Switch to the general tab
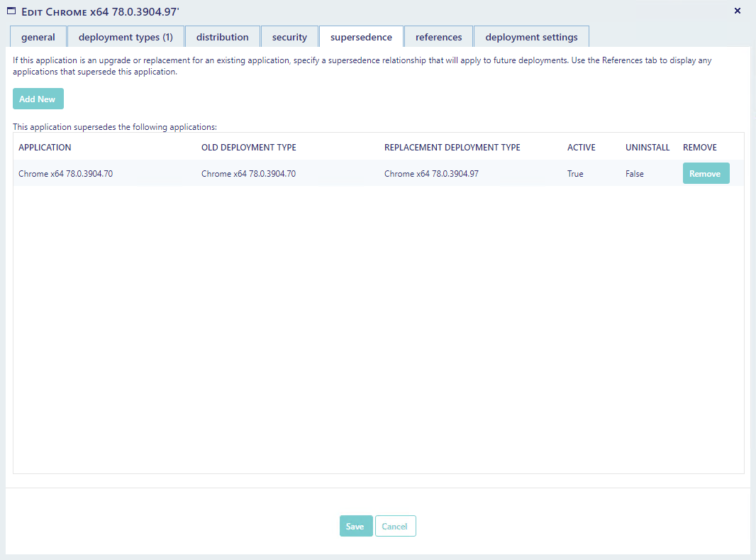Screen dimensions: 756x560 coord(38,37)
